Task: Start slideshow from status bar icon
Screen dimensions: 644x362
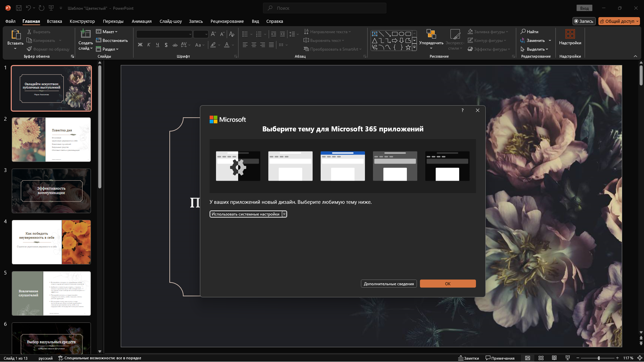Action: [x=568, y=358]
